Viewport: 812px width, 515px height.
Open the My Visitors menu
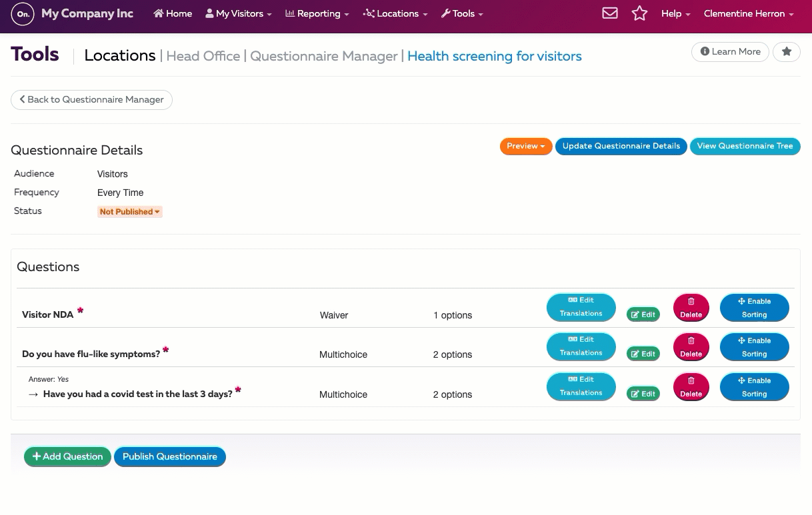[239, 14]
